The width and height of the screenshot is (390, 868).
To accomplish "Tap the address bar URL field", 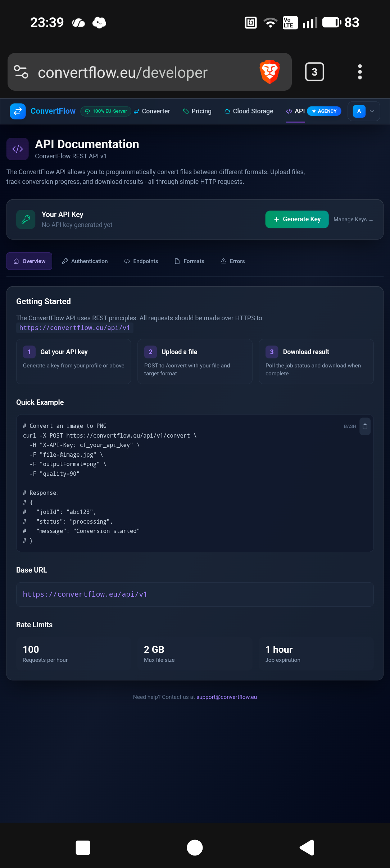I will (x=123, y=72).
